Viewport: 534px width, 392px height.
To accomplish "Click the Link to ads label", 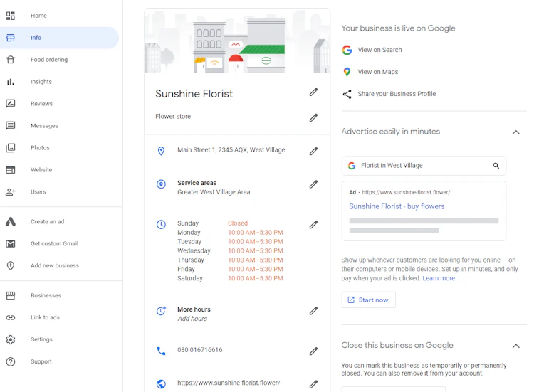I will point(45,317).
